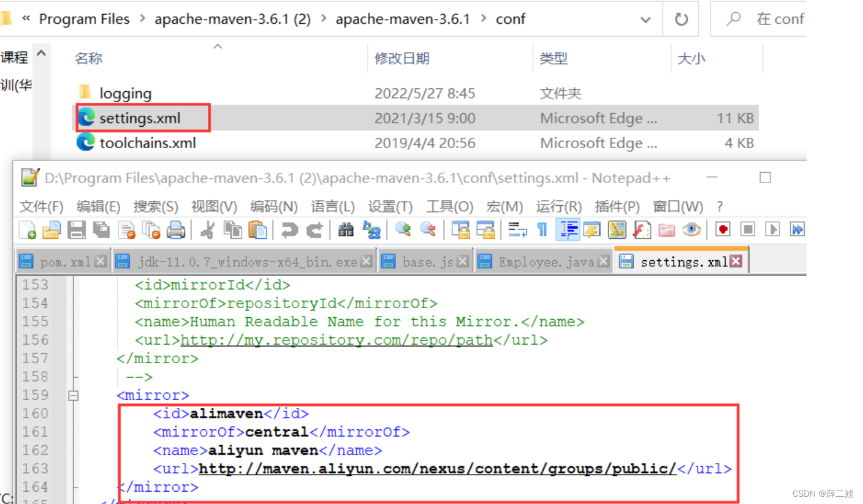Screen dimensions: 863x504
Task: Click the Zoom In magnifier icon
Action: point(403,230)
